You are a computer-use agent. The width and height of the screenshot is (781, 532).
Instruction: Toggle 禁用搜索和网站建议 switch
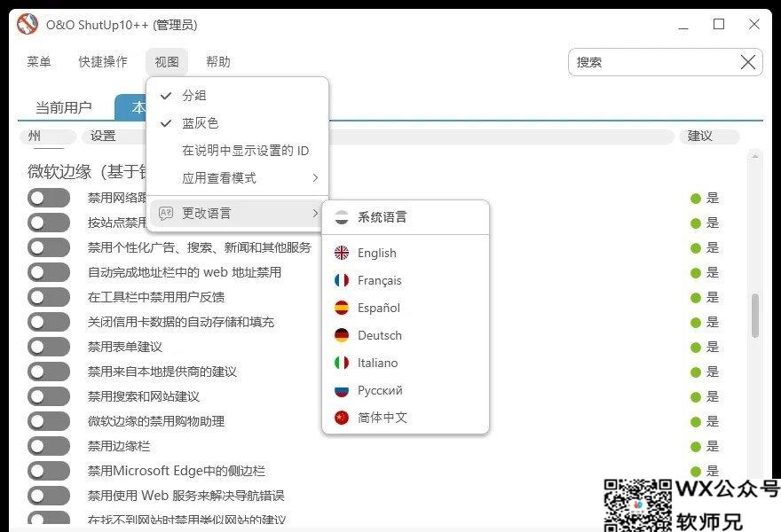pos(49,396)
